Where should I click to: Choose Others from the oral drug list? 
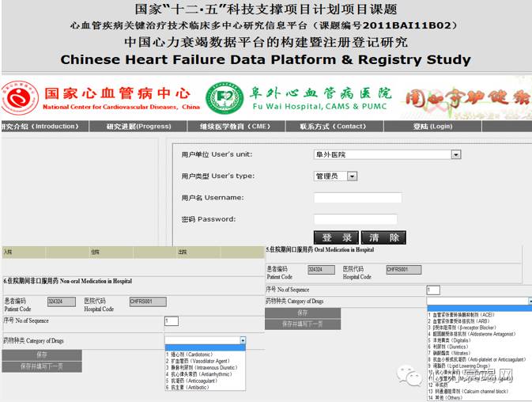pos(479,397)
